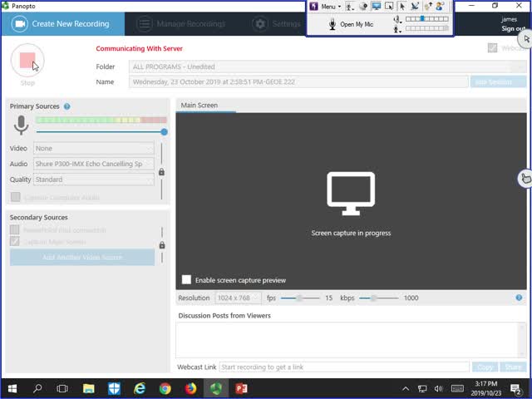Open File Explorer from the taskbar
This screenshot has height=399, width=532.
pyautogui.click(x=89, y=388)
